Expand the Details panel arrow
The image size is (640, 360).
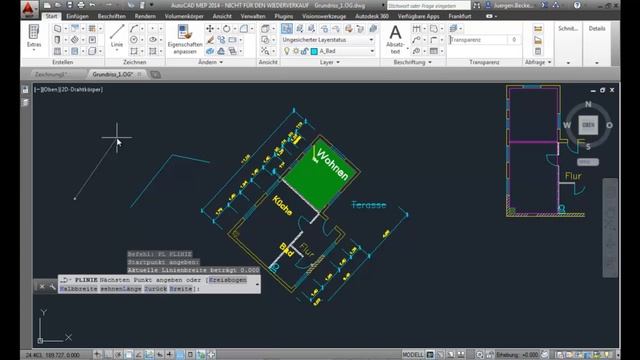pos(596,63)
